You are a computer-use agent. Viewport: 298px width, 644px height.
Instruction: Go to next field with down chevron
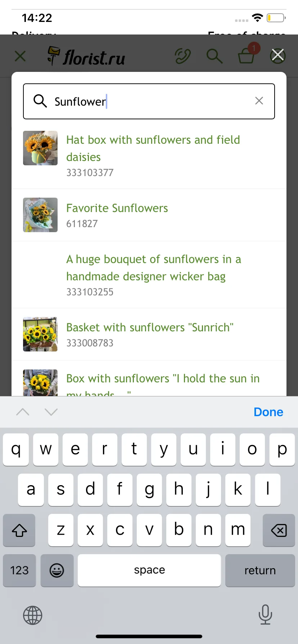click(51, 412)
